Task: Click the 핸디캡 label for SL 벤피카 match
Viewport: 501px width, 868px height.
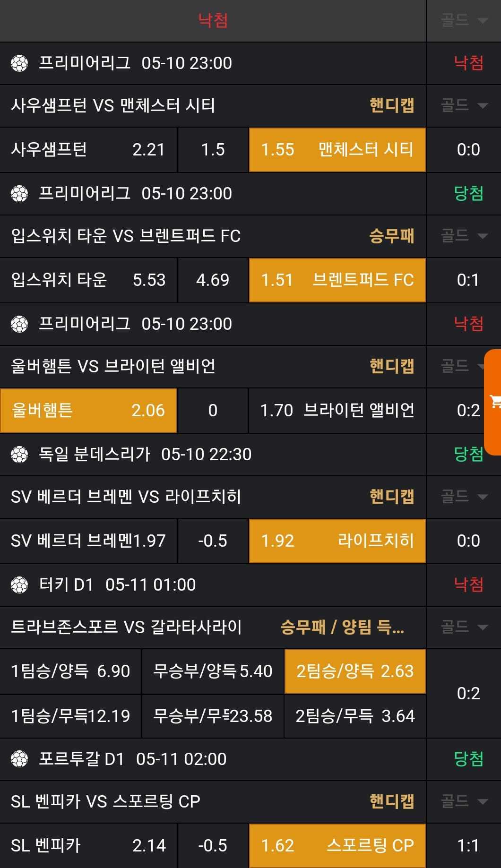Action: 391,801
